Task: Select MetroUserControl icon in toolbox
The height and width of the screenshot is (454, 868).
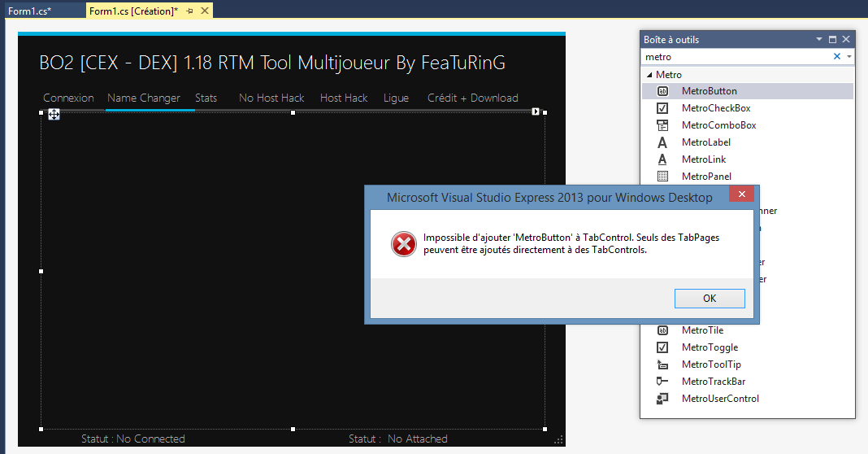Action: 662,399
